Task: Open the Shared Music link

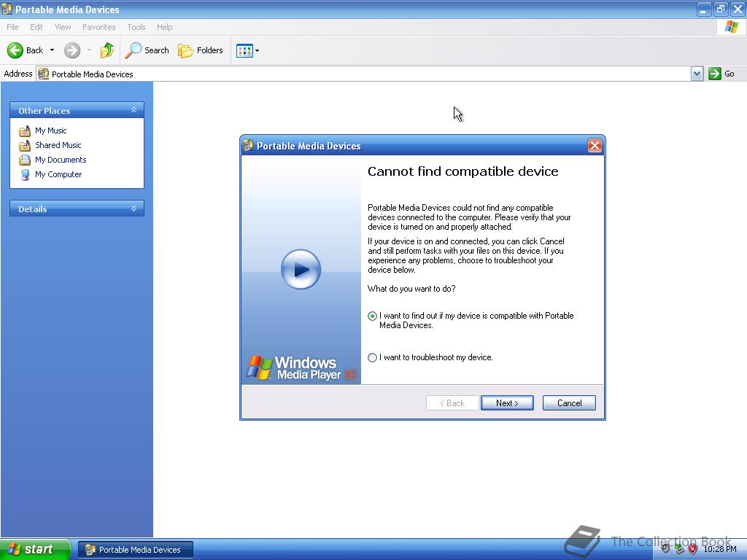Action: [58, 145]
